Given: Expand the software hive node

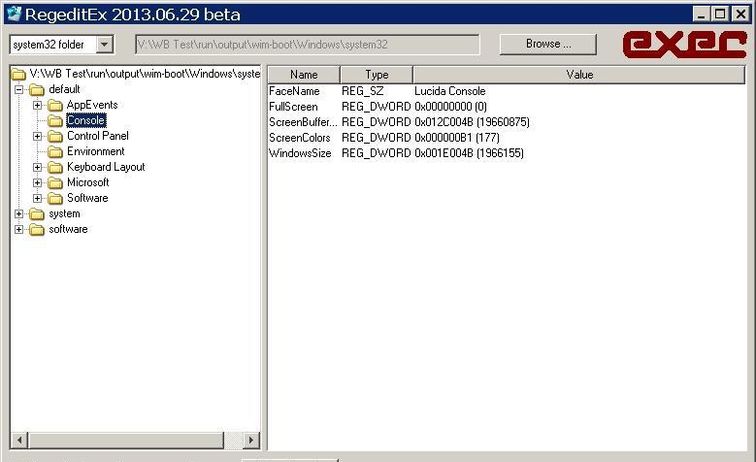Looking at the screenshot, I should click(x=20, y=229).
